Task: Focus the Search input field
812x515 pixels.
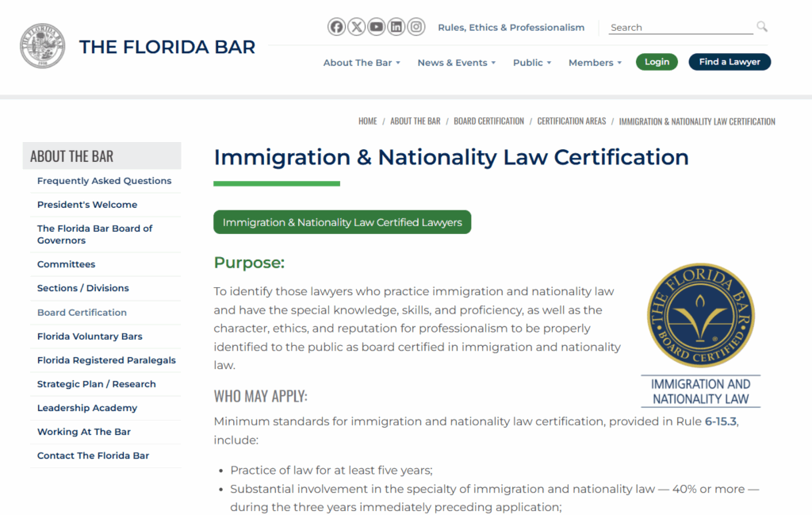Action: tap(680, 28)
